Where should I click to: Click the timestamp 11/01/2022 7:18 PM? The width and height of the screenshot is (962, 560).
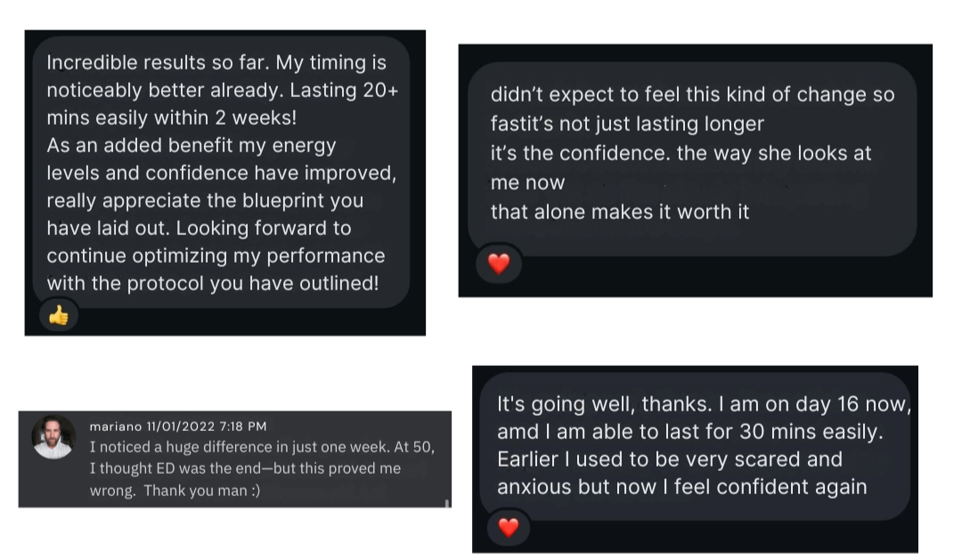pyautogui.click(x=207, y=427)
